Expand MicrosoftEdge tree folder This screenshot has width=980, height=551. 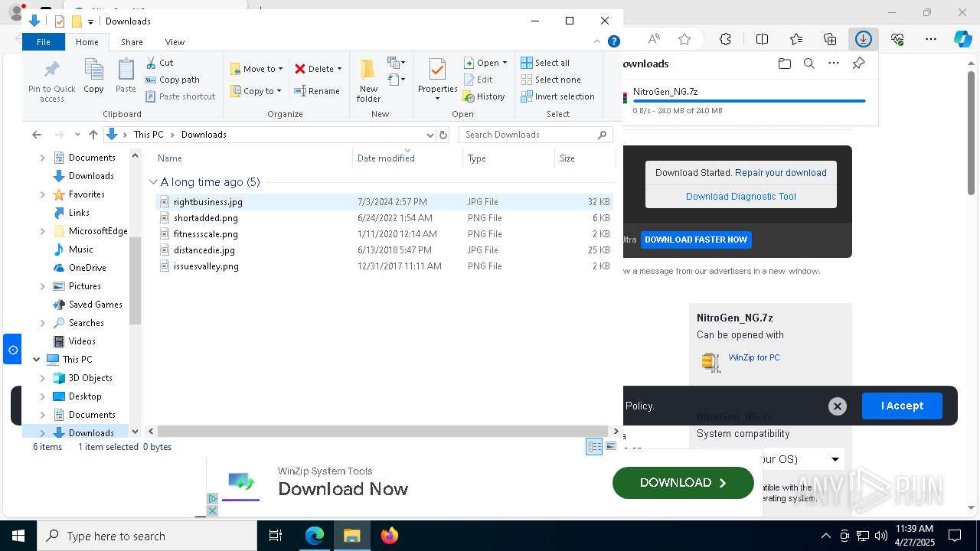(43, 231)
